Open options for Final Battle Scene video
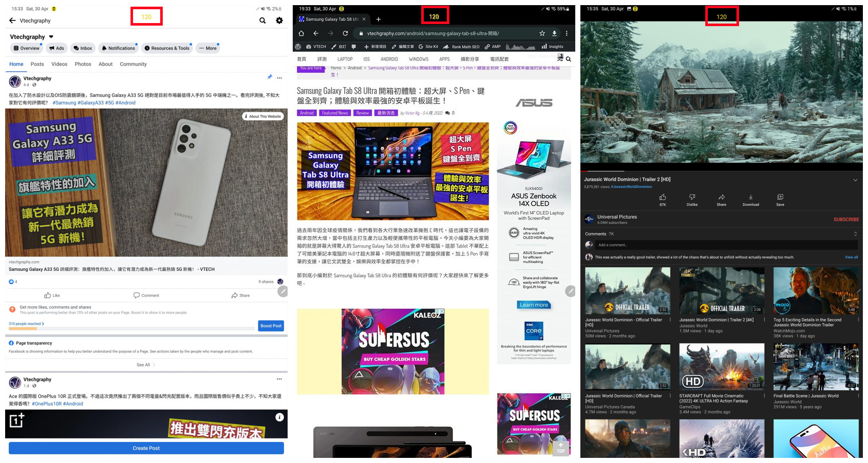Viewport: 868px width, 463px height. pos(858,396)
